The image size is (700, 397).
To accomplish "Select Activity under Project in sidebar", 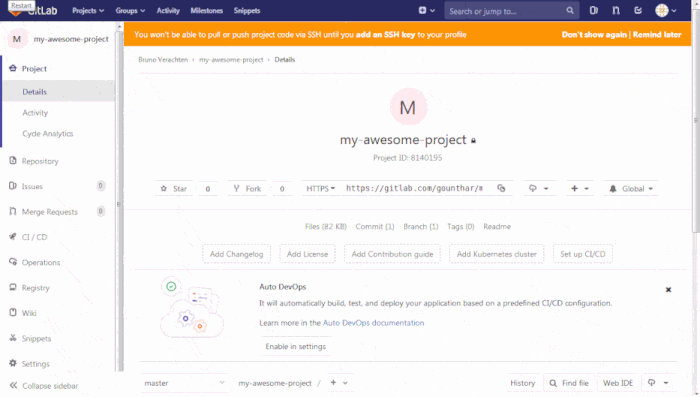I will (x=35, y=113).
